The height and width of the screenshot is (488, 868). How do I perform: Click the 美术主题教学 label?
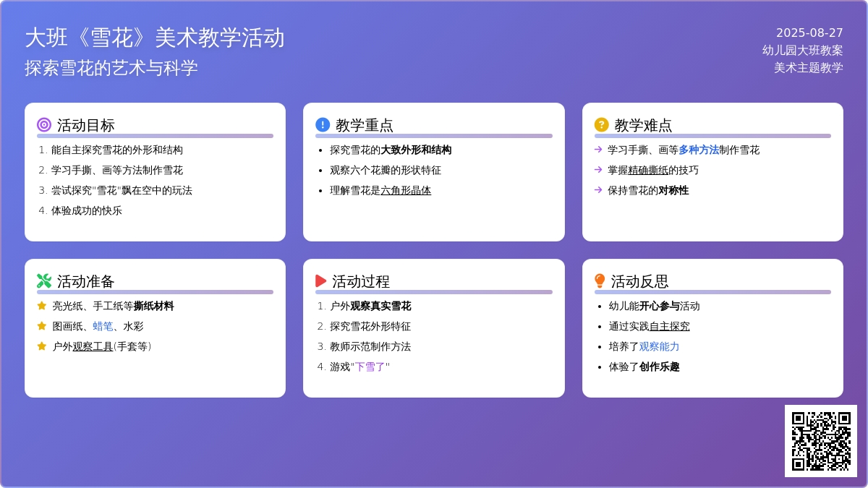click(809, 67)
